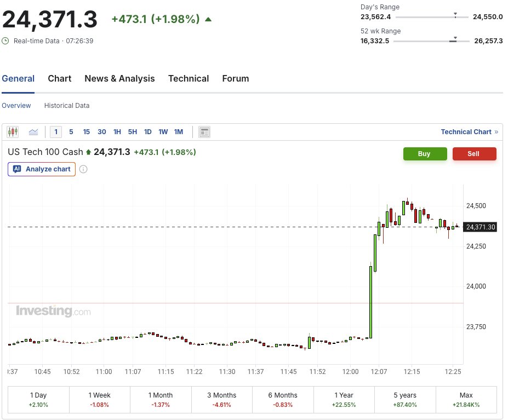
Task: Click the 12:15 time axis label
Action: [x=412, y=372]
